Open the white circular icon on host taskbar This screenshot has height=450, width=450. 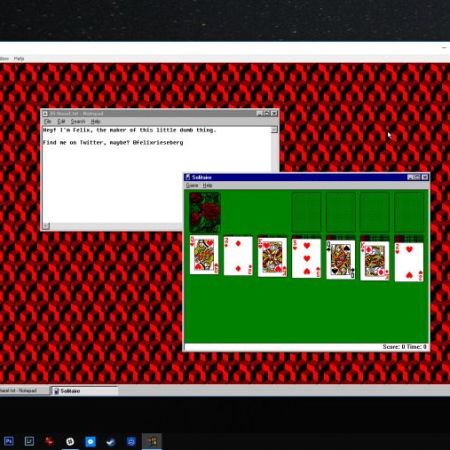70,442
